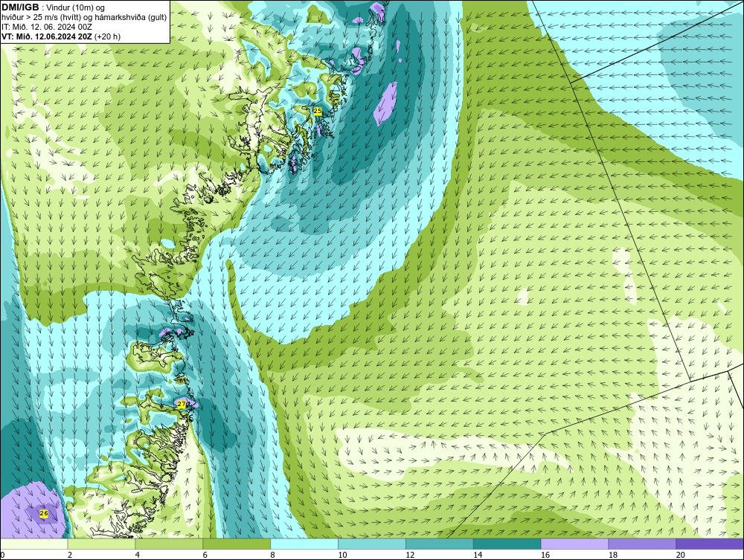This screenshot has height=560, width=744.
Task: Click the 10-12 m/s light teal legend swatch
Action: click(372, 544)
